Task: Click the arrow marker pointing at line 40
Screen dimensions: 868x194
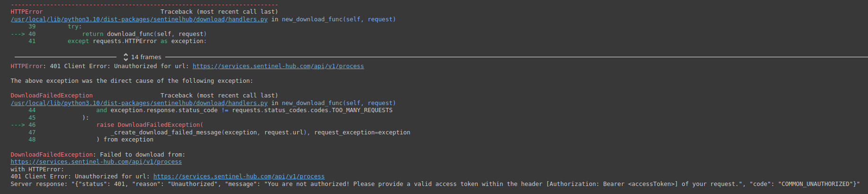Action: [x=18, y=34]
